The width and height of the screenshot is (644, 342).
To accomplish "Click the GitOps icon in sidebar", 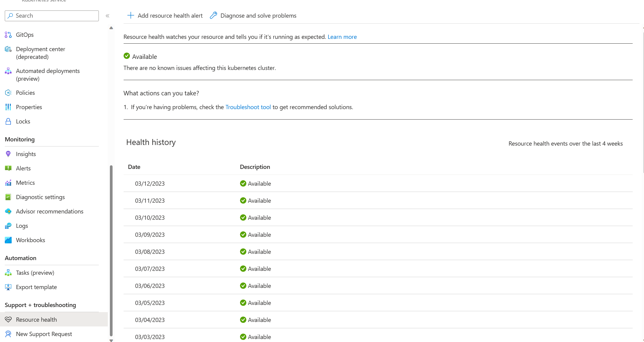I will (x=8, y=35).
